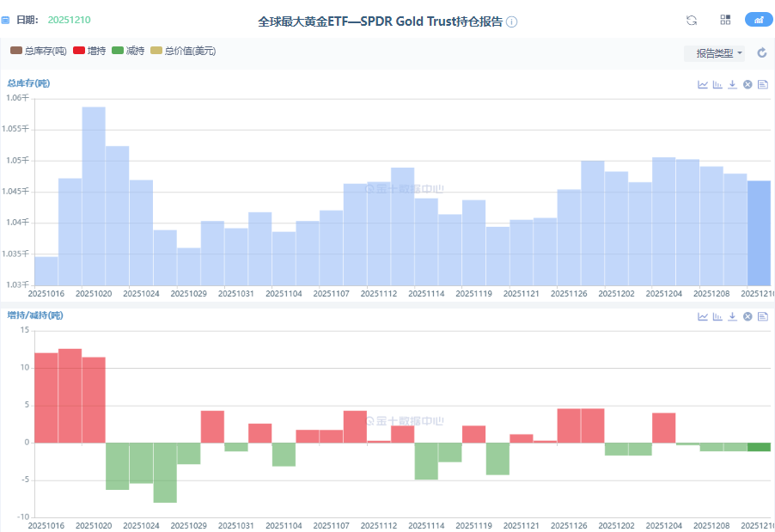Open date picker showing 20251210
The image size is (775, 532).
(x=69, y=20)
